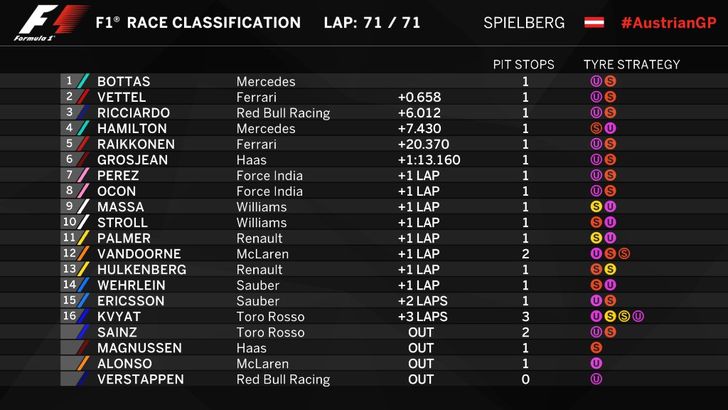Viewport: 728px width, 410px height.
Task: Click the position 16 badge for Kvyat
Action: coord(69,317)
